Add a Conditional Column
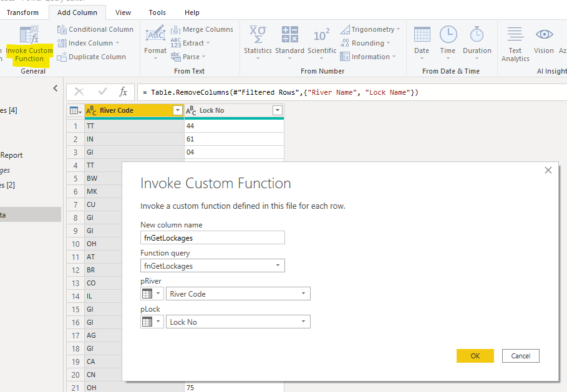The image size is (567, 392). [x=95, y=29]
